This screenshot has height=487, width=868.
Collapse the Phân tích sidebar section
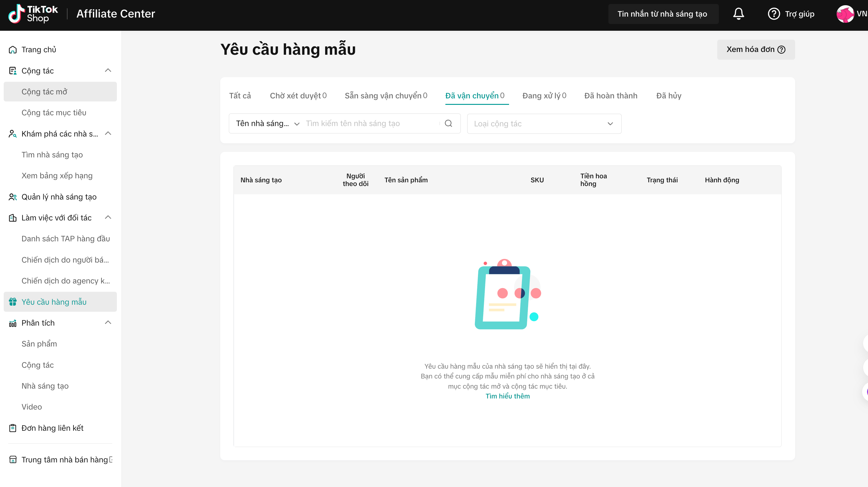[108, 323]
